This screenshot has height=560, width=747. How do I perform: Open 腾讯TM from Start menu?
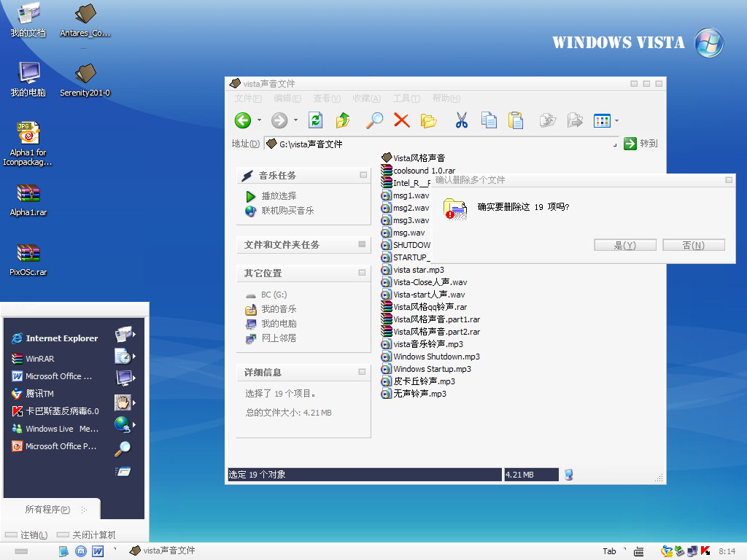32,393
